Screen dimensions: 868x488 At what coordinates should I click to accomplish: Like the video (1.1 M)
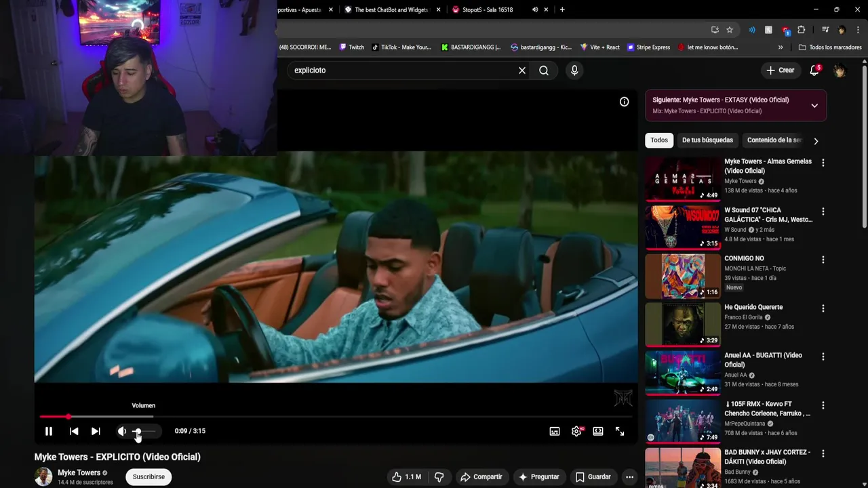(x=406, y=477)
